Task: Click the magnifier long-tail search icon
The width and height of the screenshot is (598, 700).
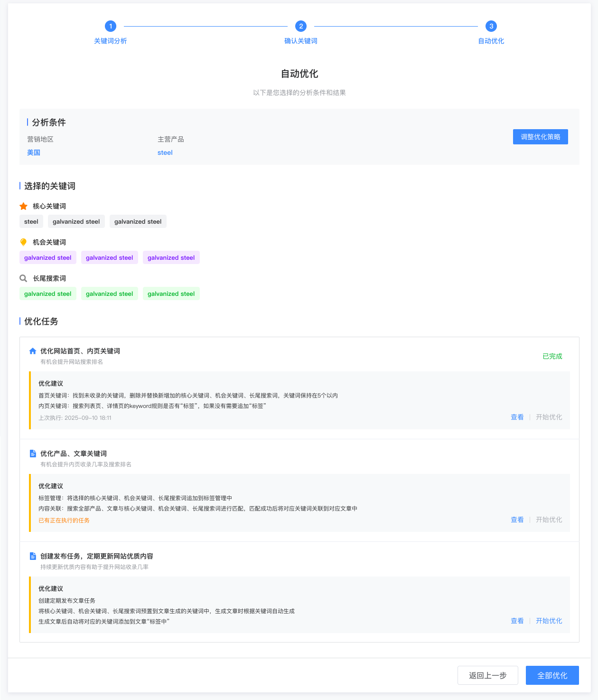Action: (23, 278)
